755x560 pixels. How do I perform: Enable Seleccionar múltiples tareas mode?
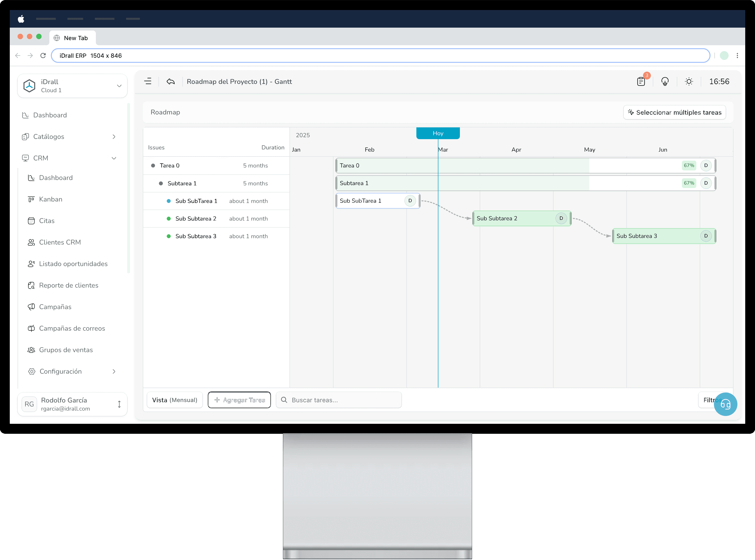[674, 112]
